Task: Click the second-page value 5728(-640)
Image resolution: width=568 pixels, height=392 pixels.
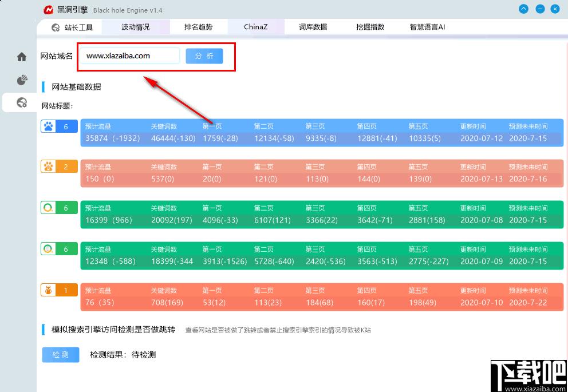Action: point(274,262)
